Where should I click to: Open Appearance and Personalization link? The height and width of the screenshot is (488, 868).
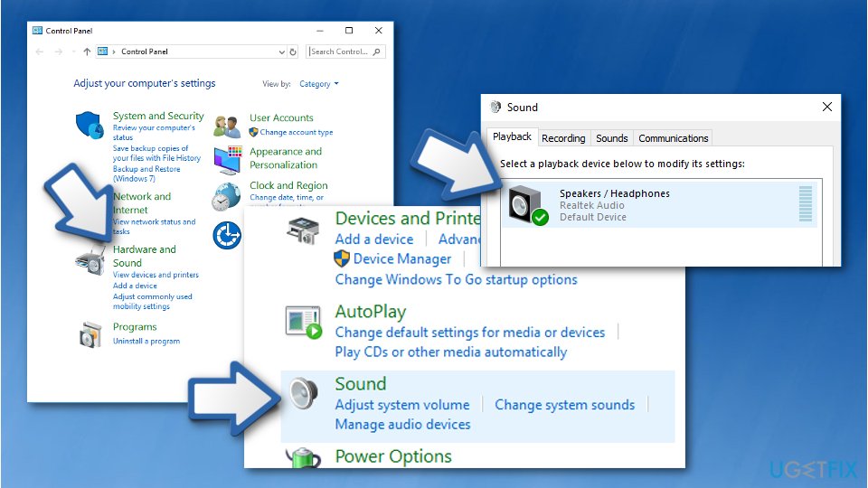[286, 158]
